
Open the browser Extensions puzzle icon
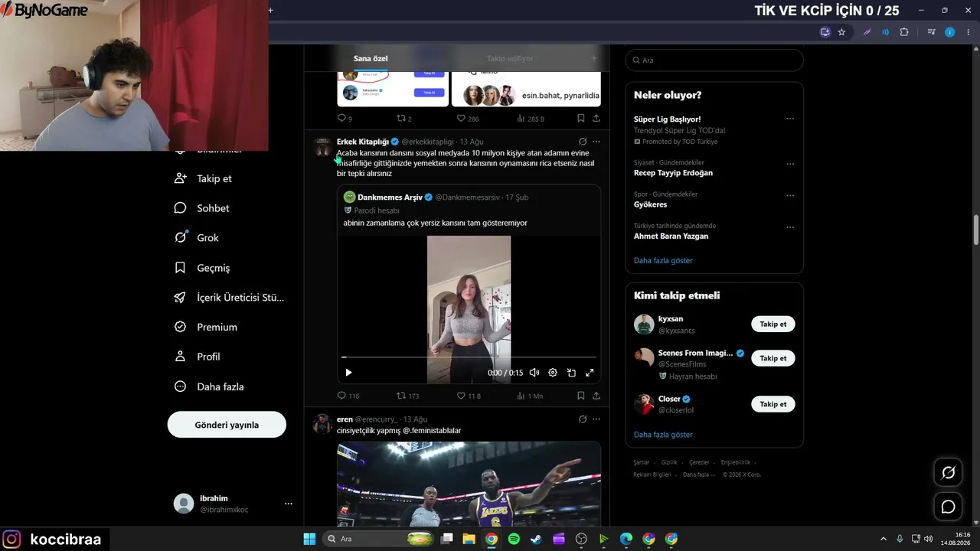coord(904,32)
